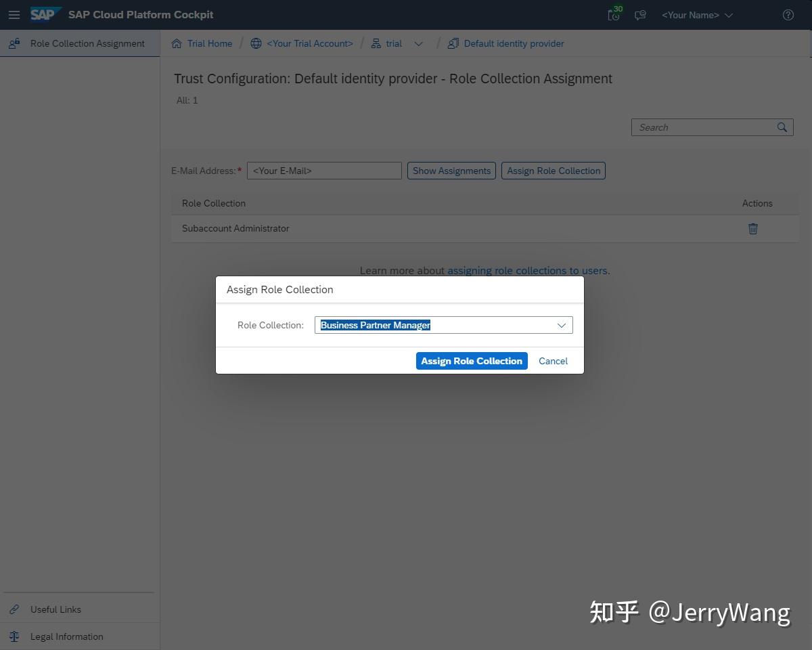Click the SAP logo
812x650 pixels.
(45, 14)
